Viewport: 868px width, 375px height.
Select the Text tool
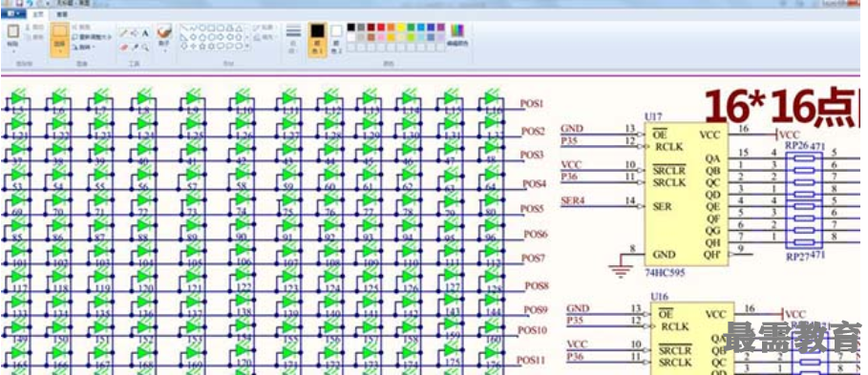tap(145, 32)
